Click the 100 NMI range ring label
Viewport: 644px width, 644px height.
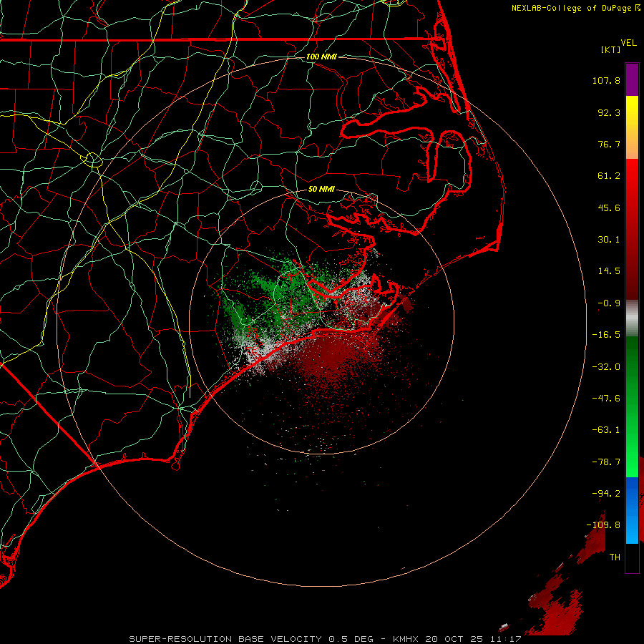click(321, 57)
